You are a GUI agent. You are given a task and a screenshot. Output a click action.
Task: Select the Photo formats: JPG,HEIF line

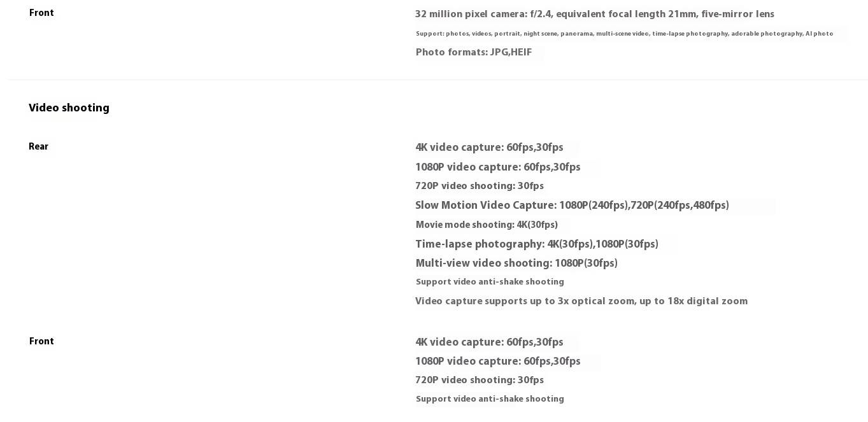[x=474, y=52]
